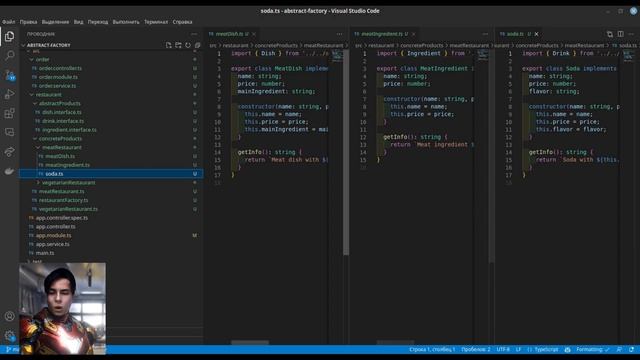Viewport: 640px width, 360px height.
Task: Switch to the meatDish.ts editor tab
Action: [x=232, y=34]
